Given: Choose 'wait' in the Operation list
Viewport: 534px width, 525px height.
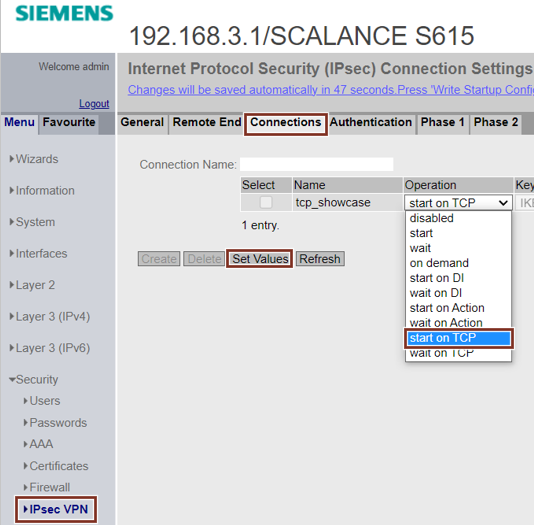Looking at the screenshot, I should click(458, 248).
